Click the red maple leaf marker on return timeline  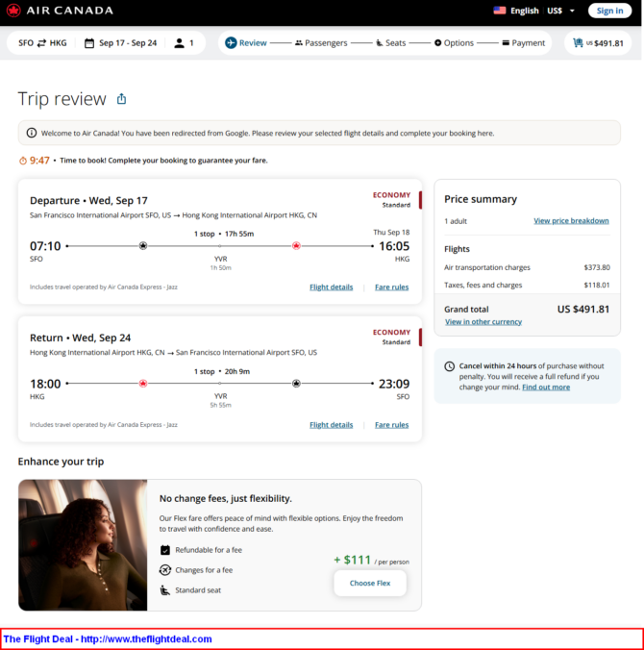[143, 384]
